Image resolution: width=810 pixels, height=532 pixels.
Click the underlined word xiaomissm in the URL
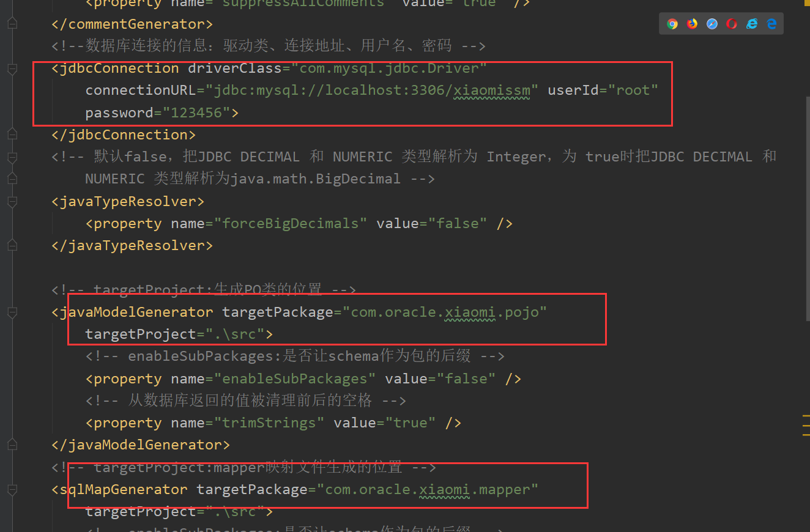(x=491, y=91)
